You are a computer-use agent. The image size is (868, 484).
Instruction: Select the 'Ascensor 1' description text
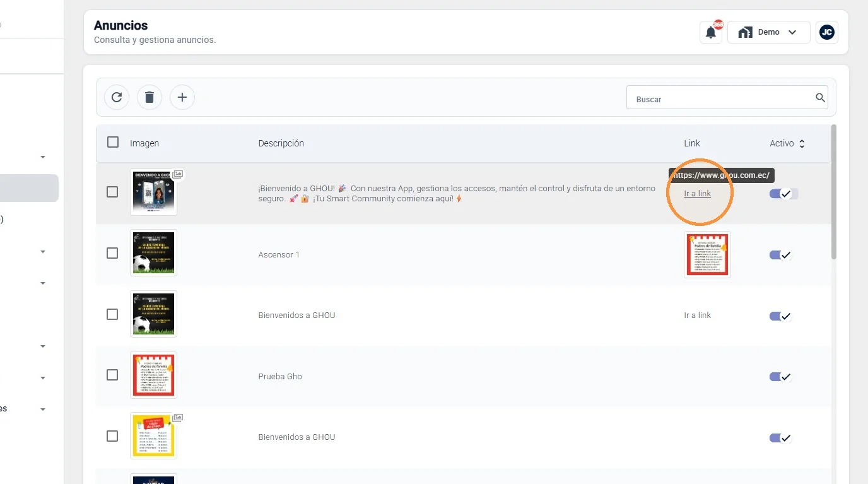click(x=279, y=255)
